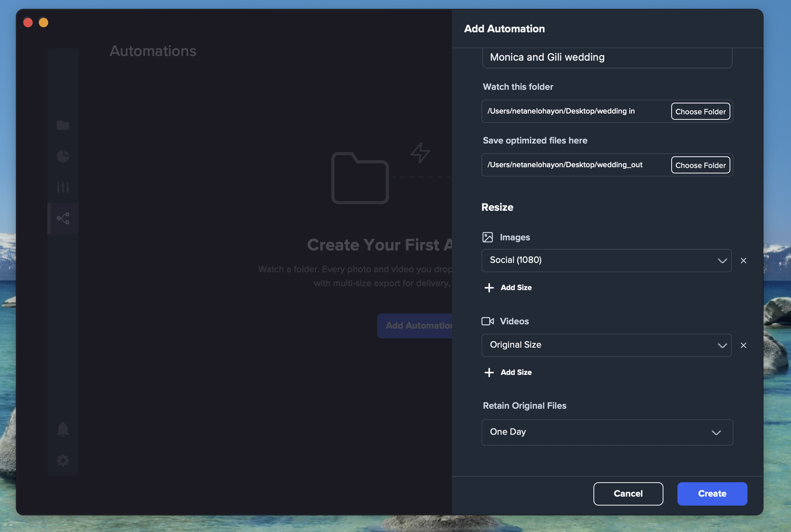
Task: Click plus icon under Videos to add size
Action: click(x=489, y=373)
